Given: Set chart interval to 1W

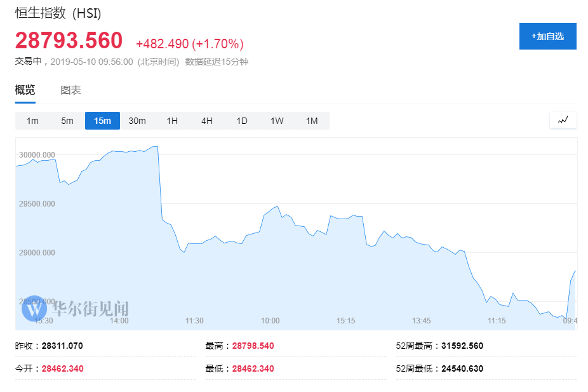Looking at the screenshot, I should pyautogui.click(x=277, y=121).
